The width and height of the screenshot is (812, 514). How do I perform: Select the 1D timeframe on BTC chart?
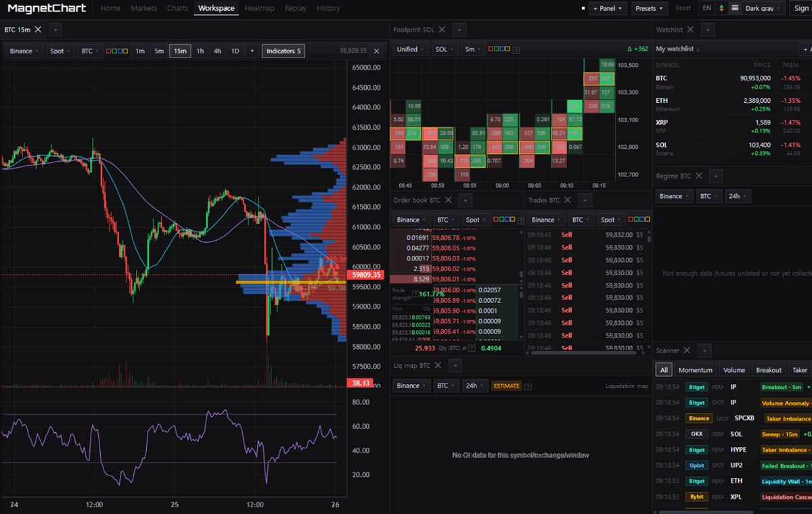[x=235, y=51]
